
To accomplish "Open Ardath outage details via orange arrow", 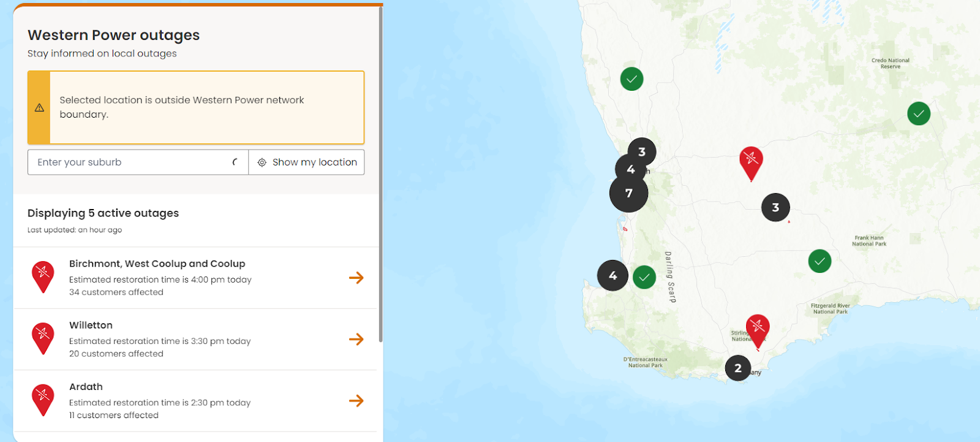I will coord(356,401).
